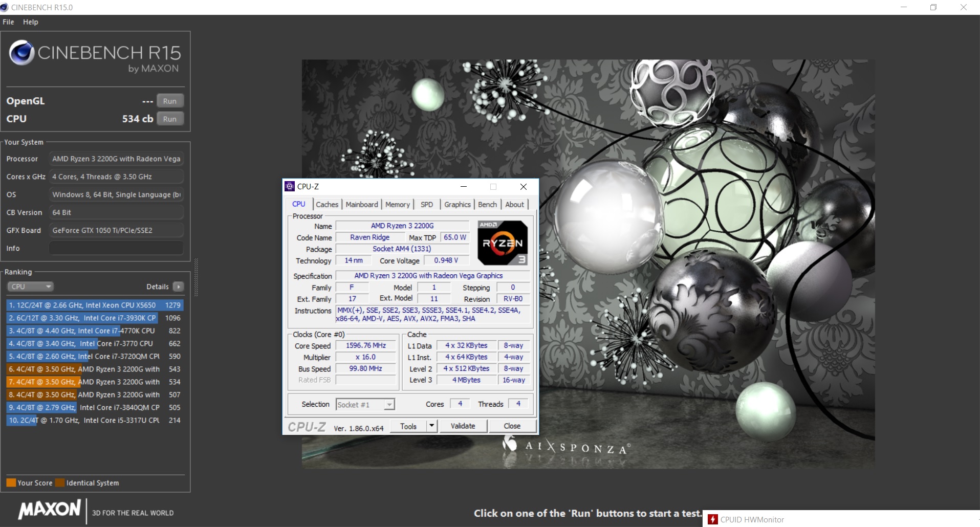Viewport: 980px width, 527px height.
Task: Switch to the Caches tab in CPU-Z
Action: click(x=327, y=205)
